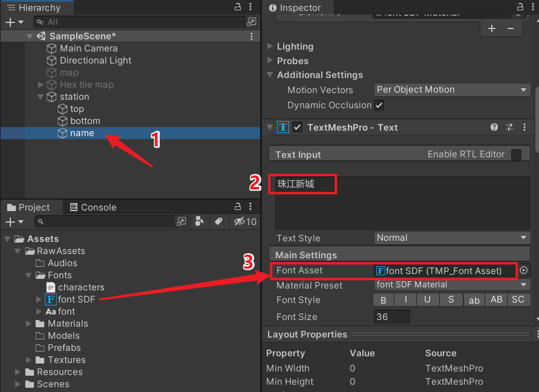Toggle Strikethrough font style
539x392 pixels.
click(451, 300)
